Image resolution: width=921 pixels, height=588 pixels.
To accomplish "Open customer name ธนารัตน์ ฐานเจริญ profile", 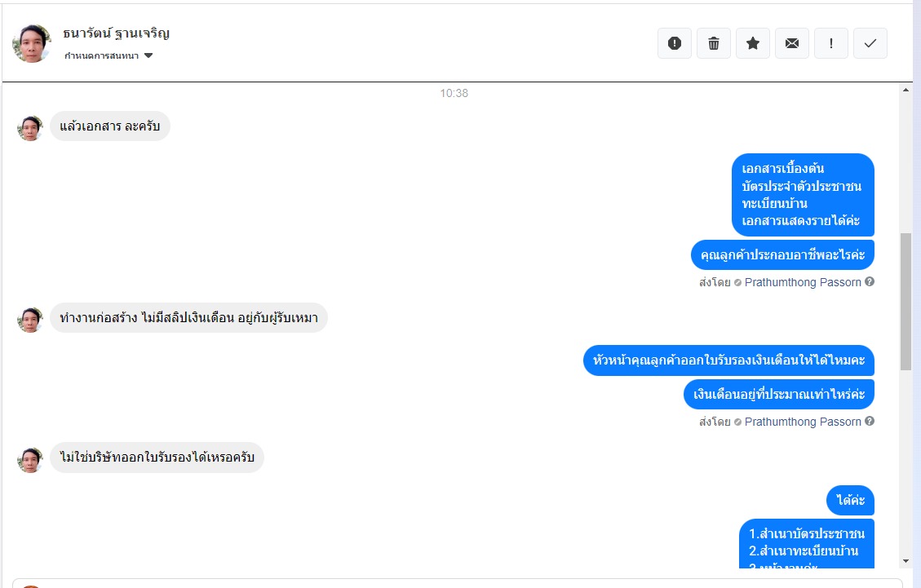I will (x=117, y=33).
